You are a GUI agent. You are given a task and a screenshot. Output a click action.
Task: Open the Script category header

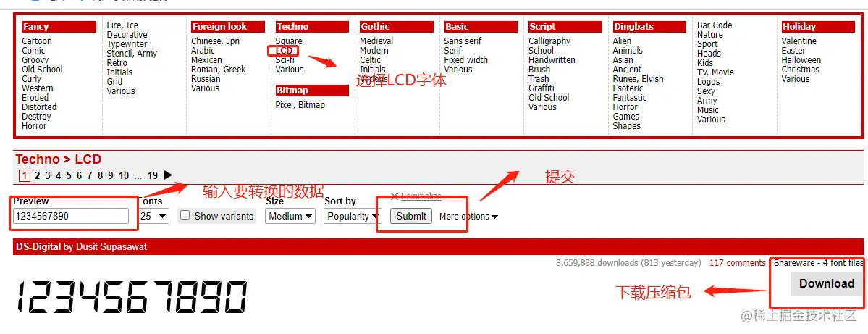click(x=565, y=27)
